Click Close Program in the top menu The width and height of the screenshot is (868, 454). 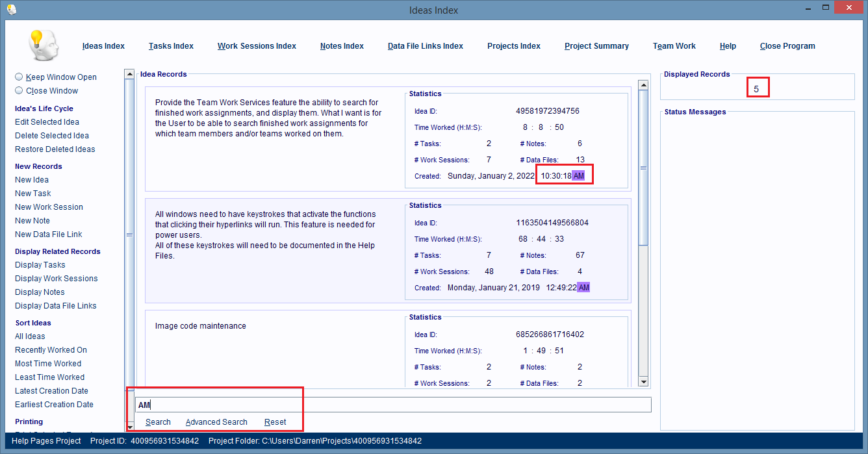pos(787,46)
